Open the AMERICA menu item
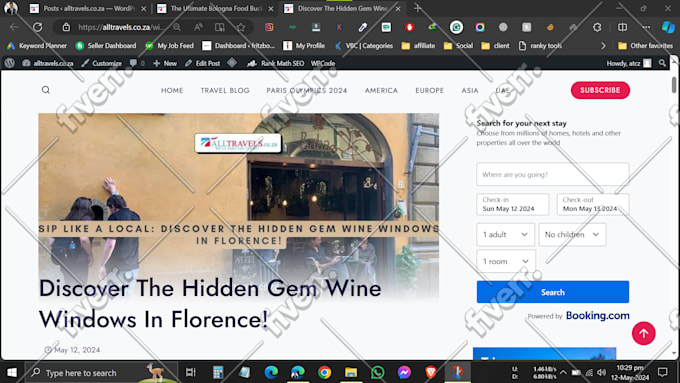Screen dimensions: 680x383 381,90
